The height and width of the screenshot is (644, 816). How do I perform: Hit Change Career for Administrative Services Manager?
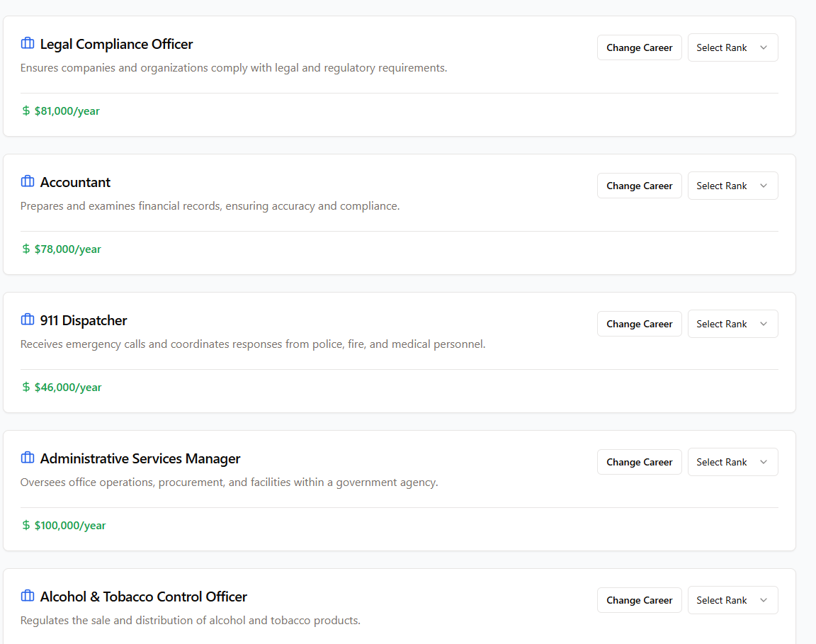tap(639, 462)
